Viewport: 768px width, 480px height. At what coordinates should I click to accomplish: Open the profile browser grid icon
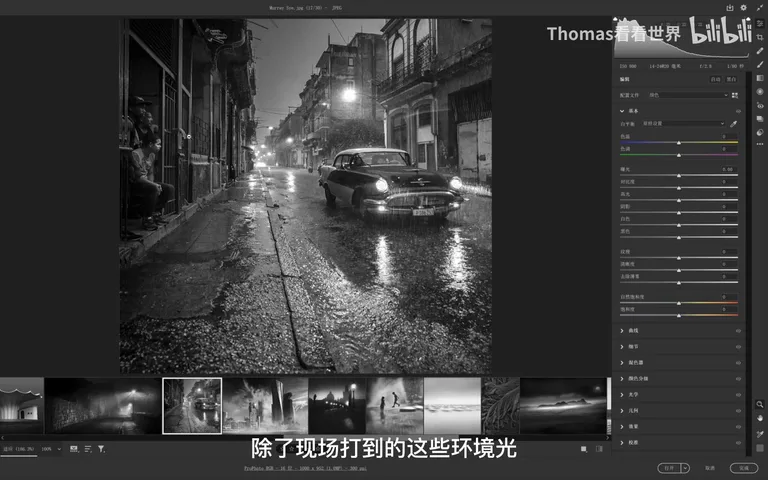point(735,96)
